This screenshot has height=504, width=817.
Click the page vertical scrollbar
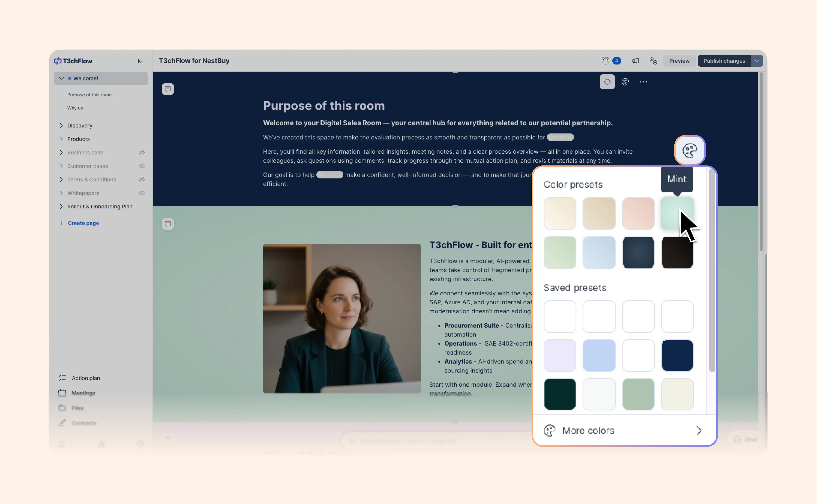pos(761,162)
